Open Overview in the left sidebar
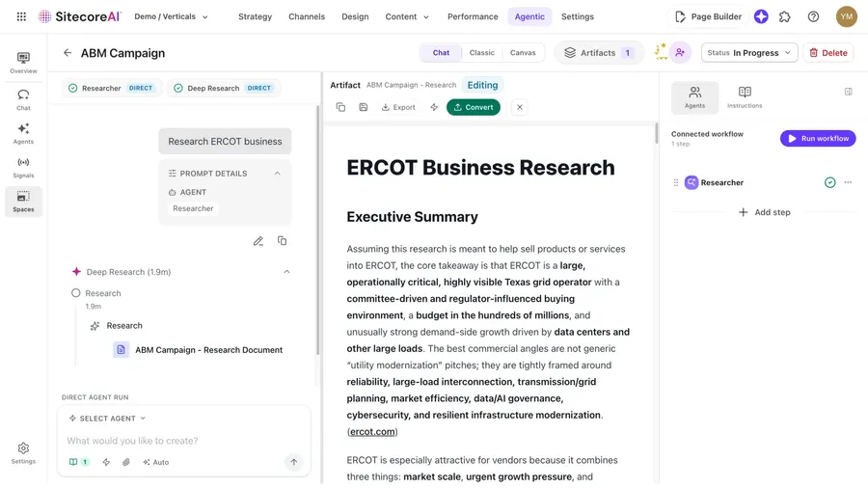The width and height of the screenshot is (868, 488). (23, 63)
